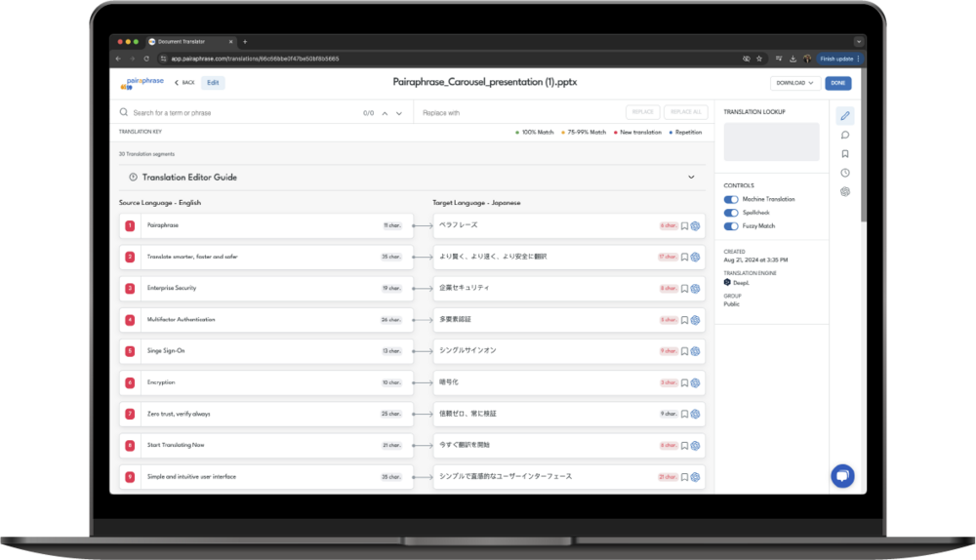
Task: Open the live chat support bubble
Action: coord(842,476)
